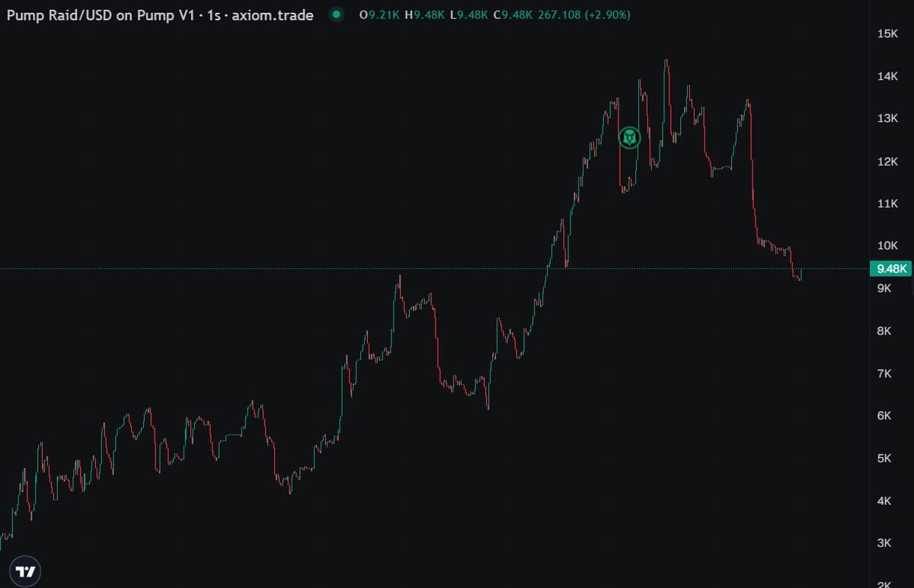Click the 12K label on the price axis
914x588 pixels.
888,161
